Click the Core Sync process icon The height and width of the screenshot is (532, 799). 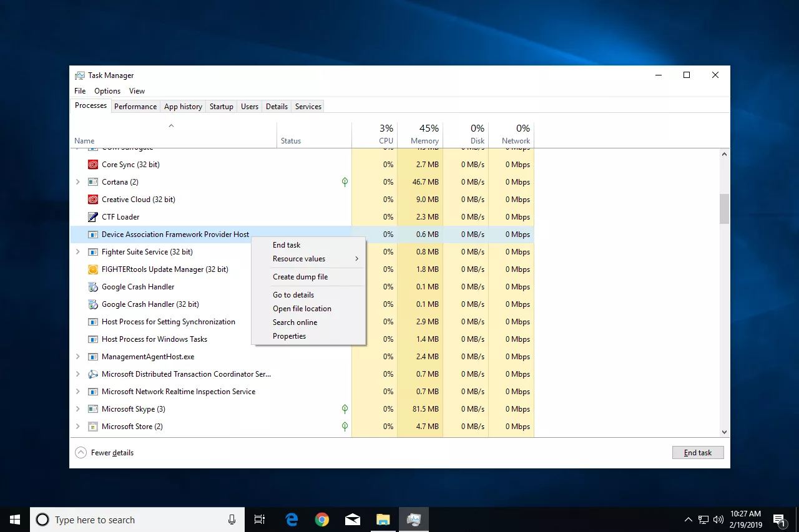[x=92, y=165]
